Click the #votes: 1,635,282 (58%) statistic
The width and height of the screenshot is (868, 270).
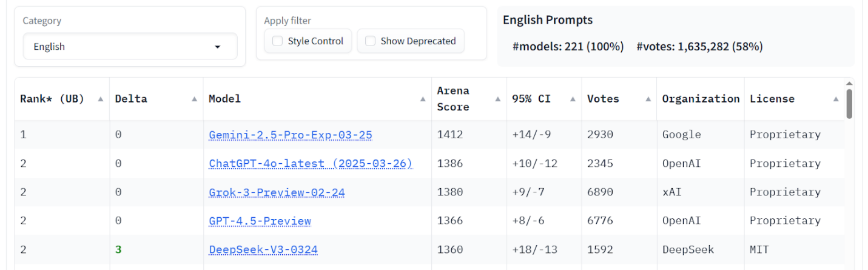coord(699,47)
